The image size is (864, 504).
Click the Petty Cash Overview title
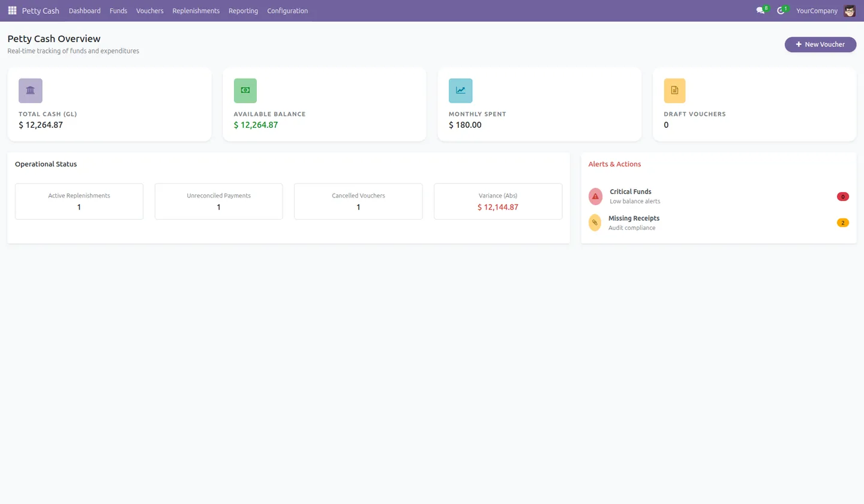point(54,38)
